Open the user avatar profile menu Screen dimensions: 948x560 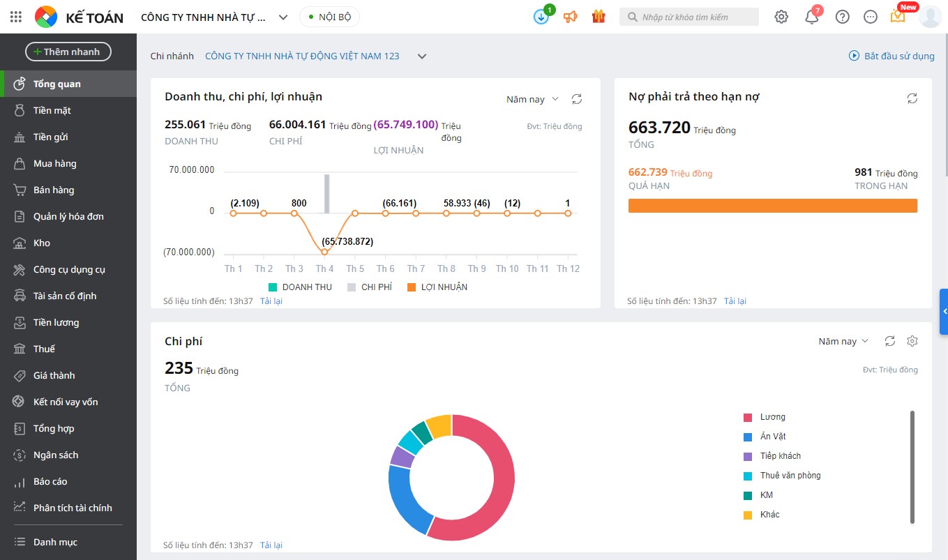pos(931,17)
